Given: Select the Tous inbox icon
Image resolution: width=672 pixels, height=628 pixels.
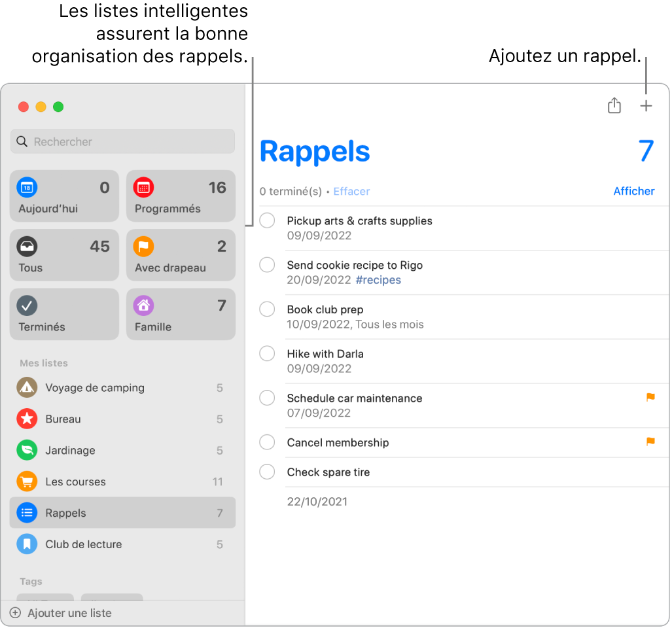Looking at the screenshot, I should (x=27, y=247).
